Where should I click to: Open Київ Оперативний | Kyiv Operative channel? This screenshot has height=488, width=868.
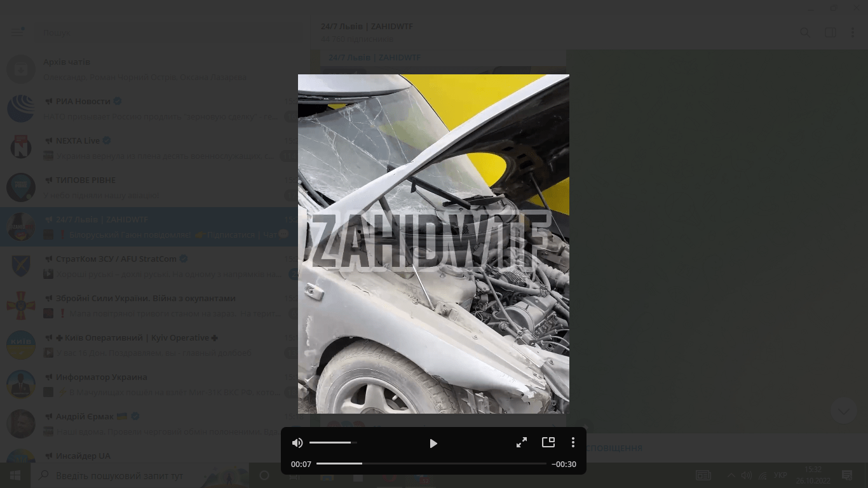[x=155, y=345]
